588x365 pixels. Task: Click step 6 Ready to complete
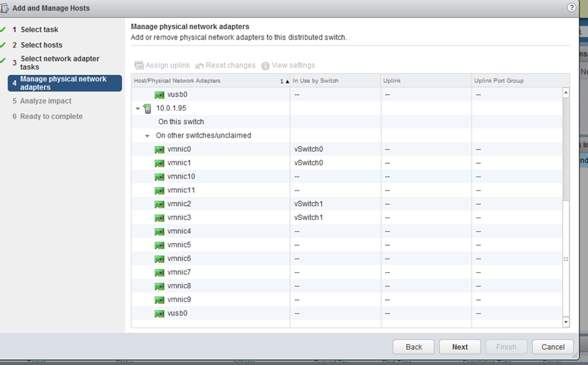pyautogui.click(x=51, y=116)
